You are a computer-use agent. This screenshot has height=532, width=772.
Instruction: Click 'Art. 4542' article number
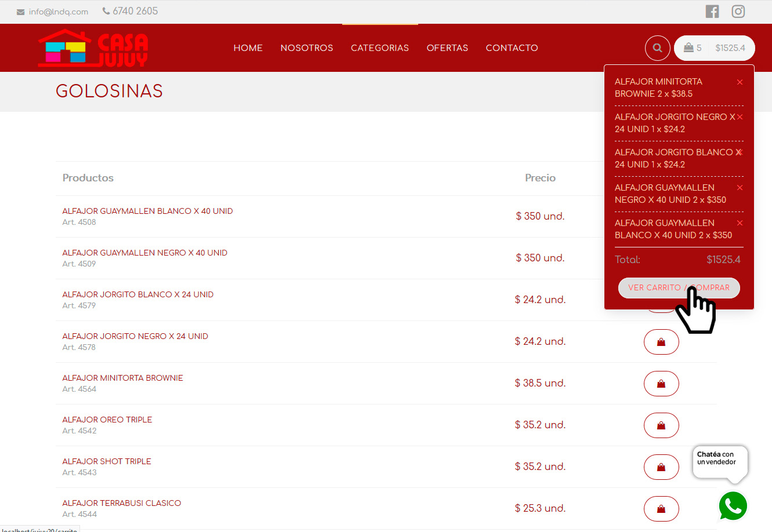pos(79,431)
